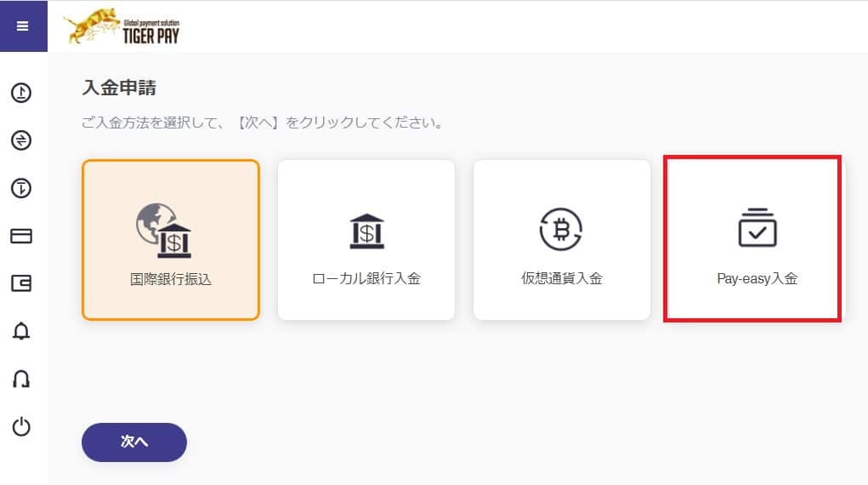The image size is (868, 485).
Task: Select ローカル銀行入金 deposit option
Action: 366,240
